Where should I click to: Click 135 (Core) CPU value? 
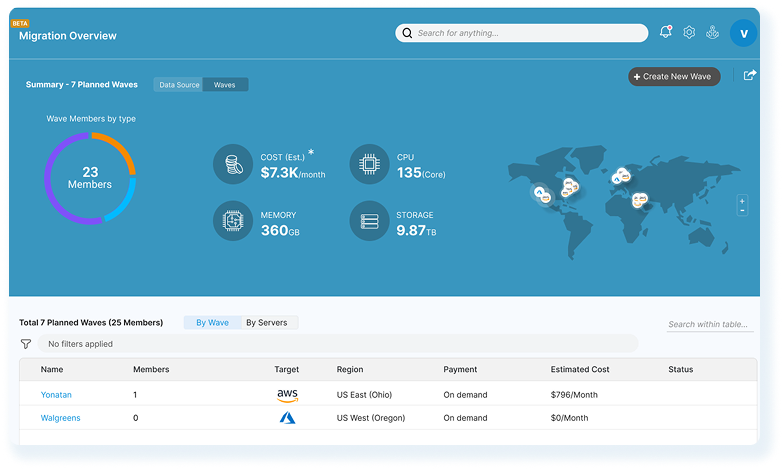[421, 173]
